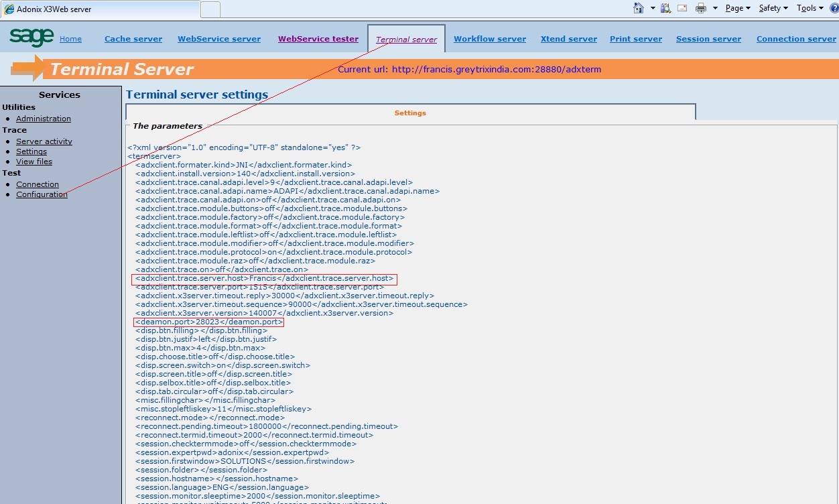Open the Workflow server tab
The image size is (839, 504).
[x=490, y=39]
